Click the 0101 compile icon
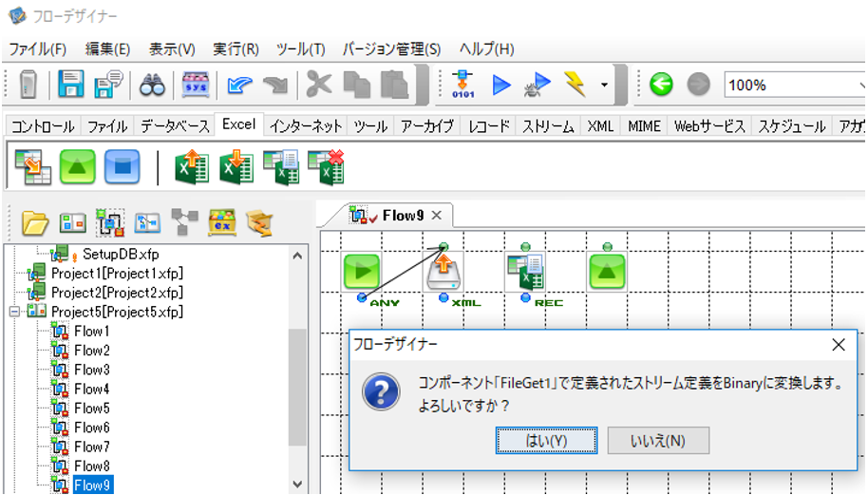 (462, 85)
